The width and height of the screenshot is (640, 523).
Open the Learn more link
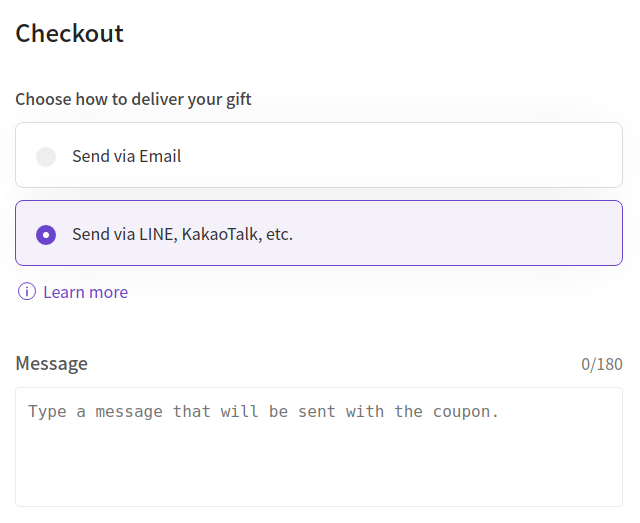coord(85,292)
